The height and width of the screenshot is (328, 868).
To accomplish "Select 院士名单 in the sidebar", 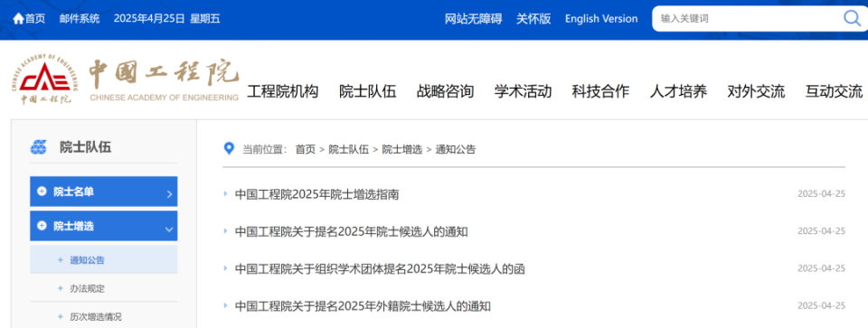I will (x=103, y=192).
